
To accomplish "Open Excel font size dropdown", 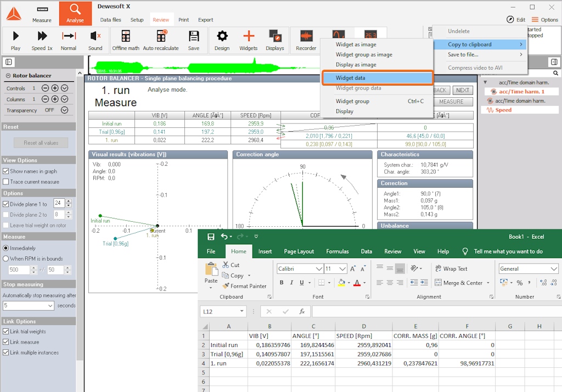I will click(342, 268).
